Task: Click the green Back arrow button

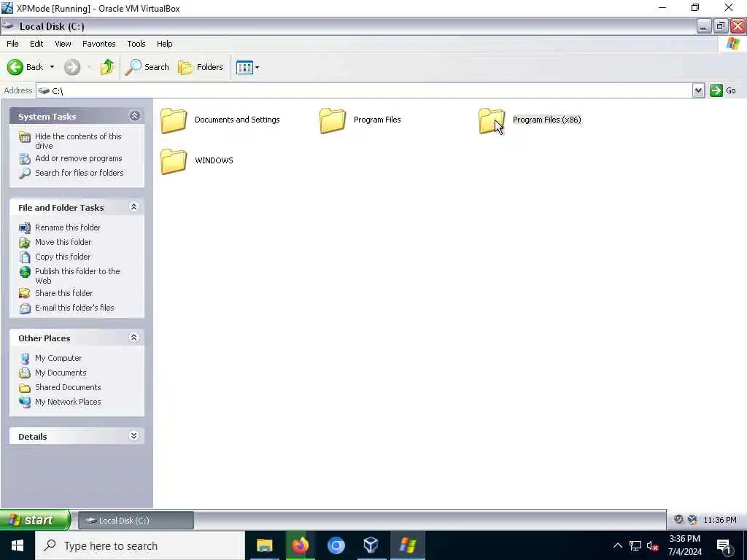Action: click(15, 67)
